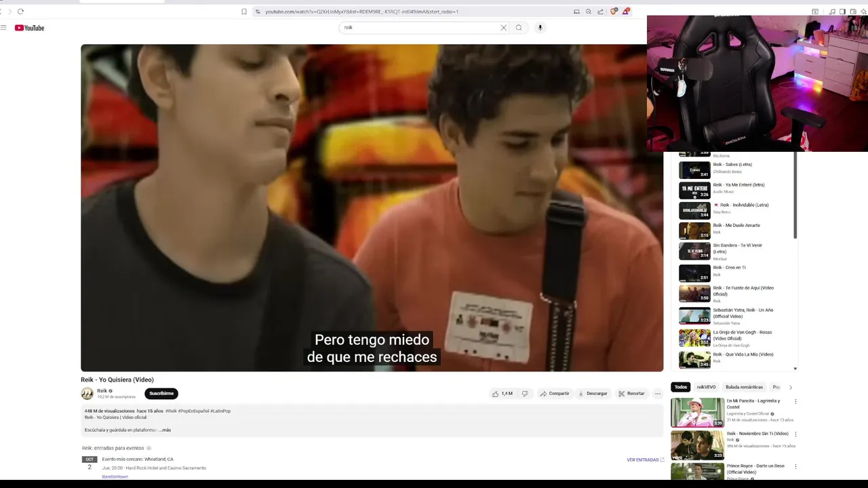Play 'Sebastián Yatra, Reik - Un Año' from playlist

coord(734,316)
